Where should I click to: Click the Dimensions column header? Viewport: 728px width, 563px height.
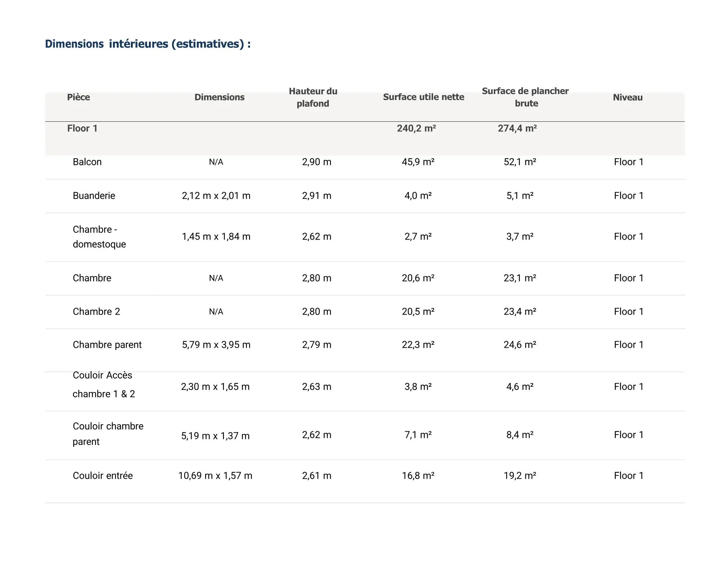220,97
